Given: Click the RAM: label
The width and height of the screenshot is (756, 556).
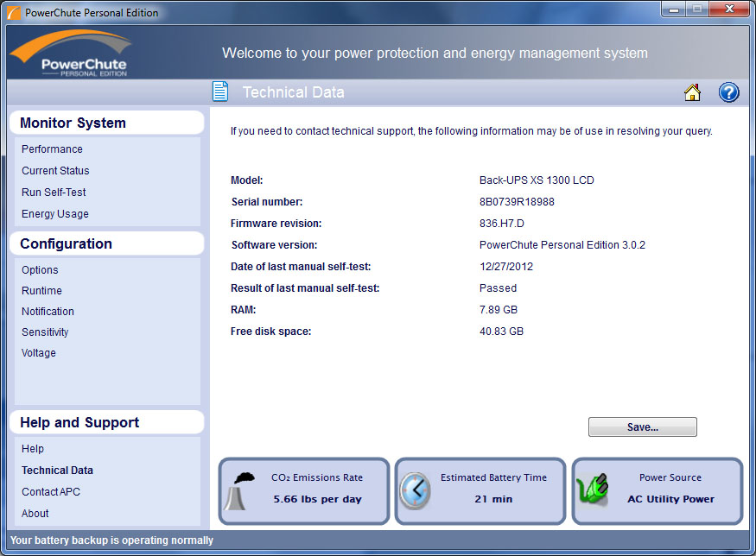Looking at the screenshot, I should pos(244,310).
